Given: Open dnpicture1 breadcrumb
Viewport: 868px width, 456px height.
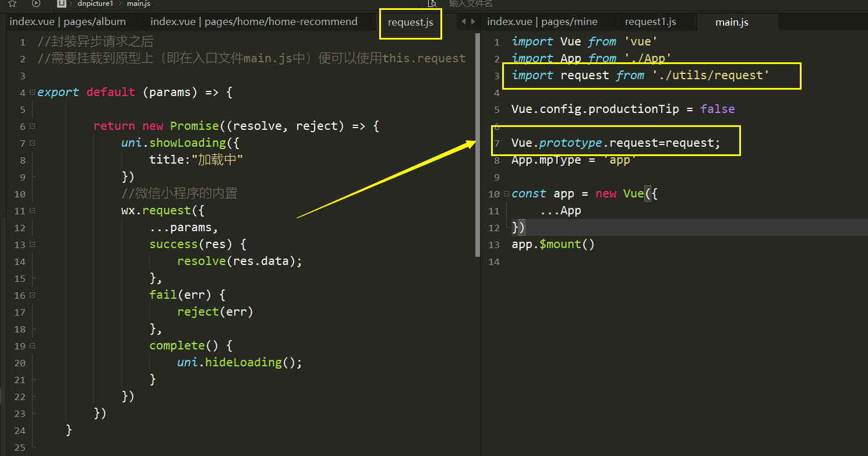Looking at the screenshot, I should (95, 3).
